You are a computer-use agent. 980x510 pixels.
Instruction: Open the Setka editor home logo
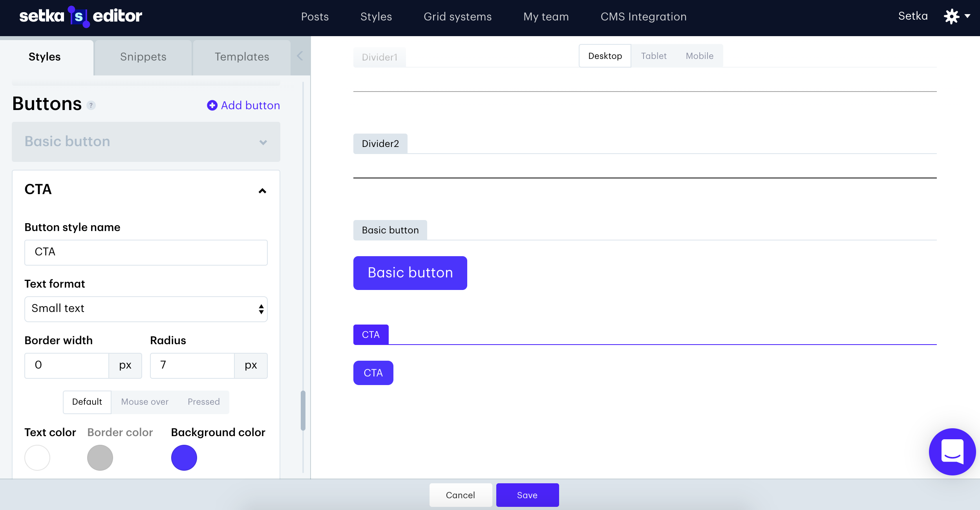click(x=80, y=17)
